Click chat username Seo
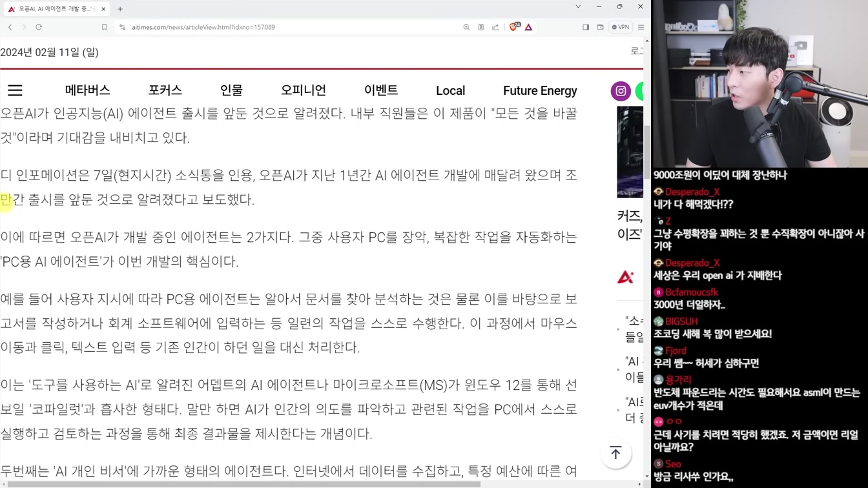This screenshot has height=488, width=868. point(673,464)
